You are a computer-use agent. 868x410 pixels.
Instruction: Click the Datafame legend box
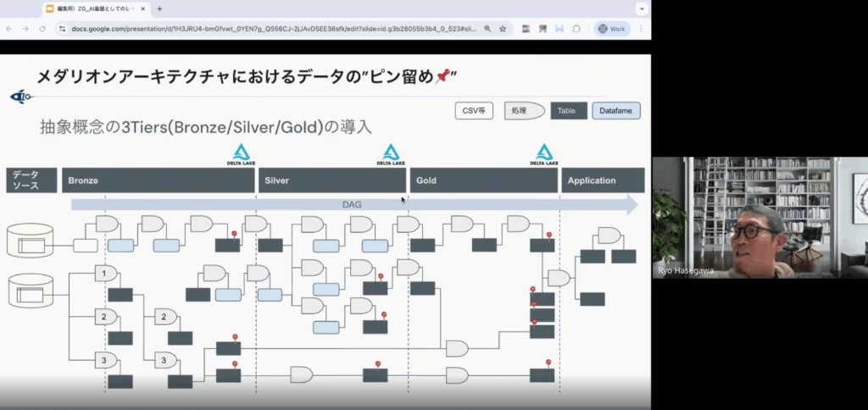coord(615,111)
